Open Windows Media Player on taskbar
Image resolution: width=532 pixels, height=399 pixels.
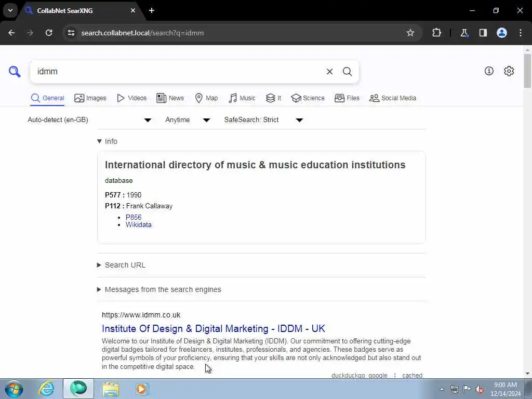point(141,389)
